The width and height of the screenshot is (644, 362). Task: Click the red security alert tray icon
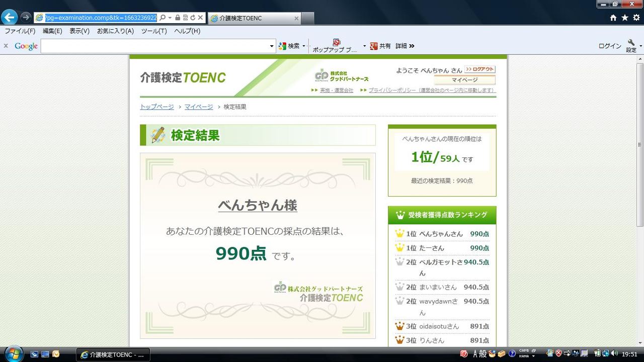point(558,353)
